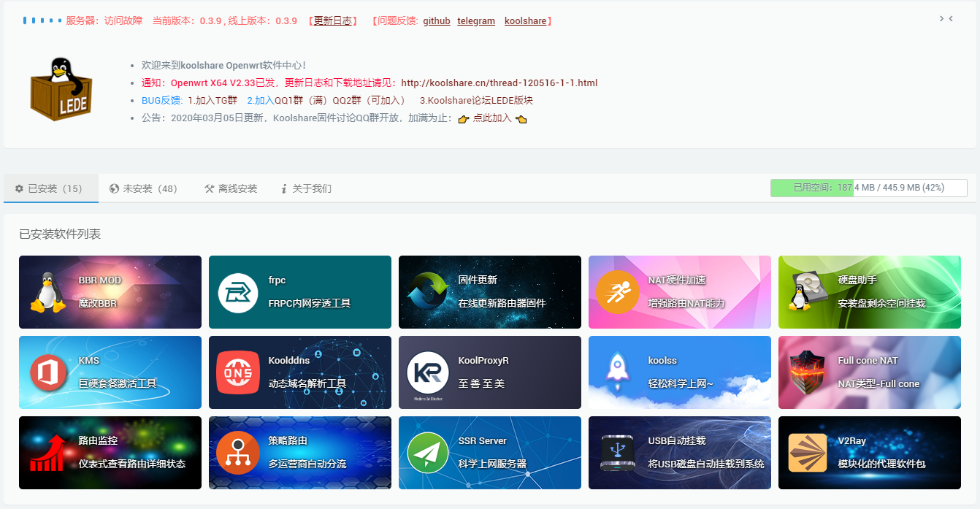
Task: Open the BBR MOD penguin icon
Action: pos(47,292)
